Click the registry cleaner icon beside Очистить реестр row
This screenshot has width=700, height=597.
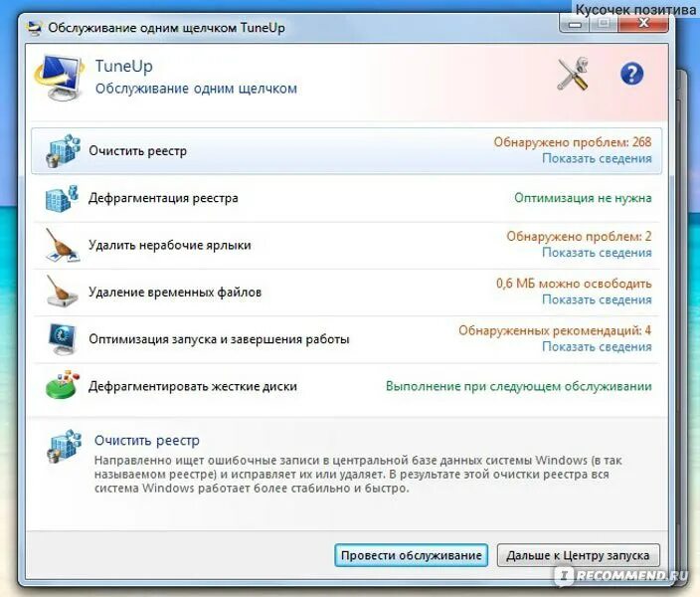click(63, 150)
